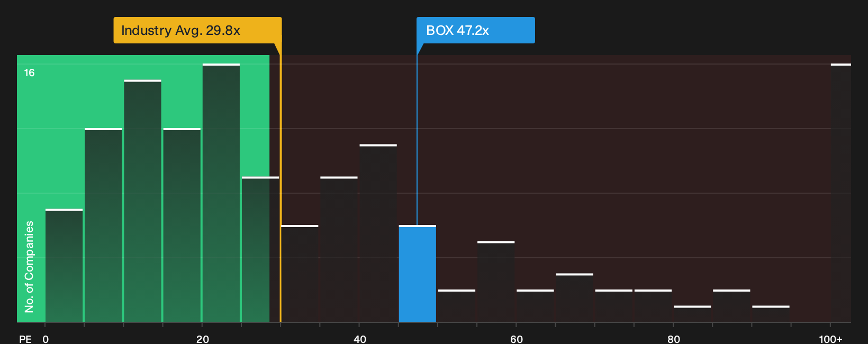Click the green bar for PE 5-10
The height and width of the screenshot is (344, 868).
103,225
